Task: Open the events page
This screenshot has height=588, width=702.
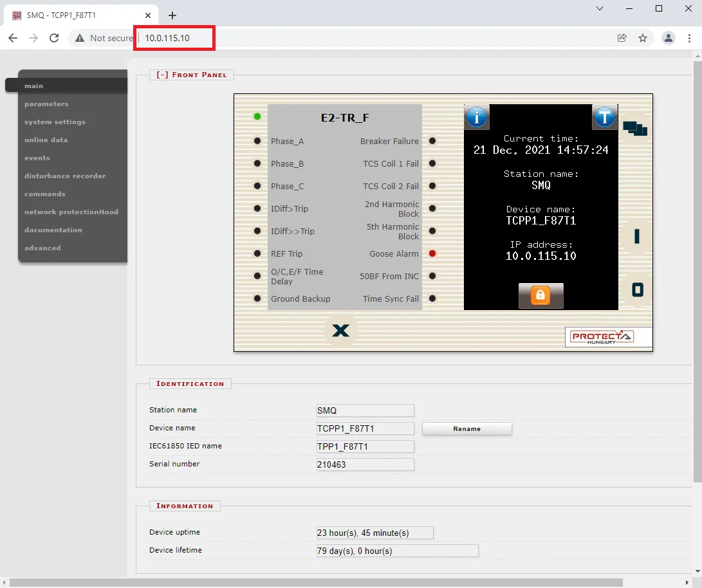Action: point(37,158)
